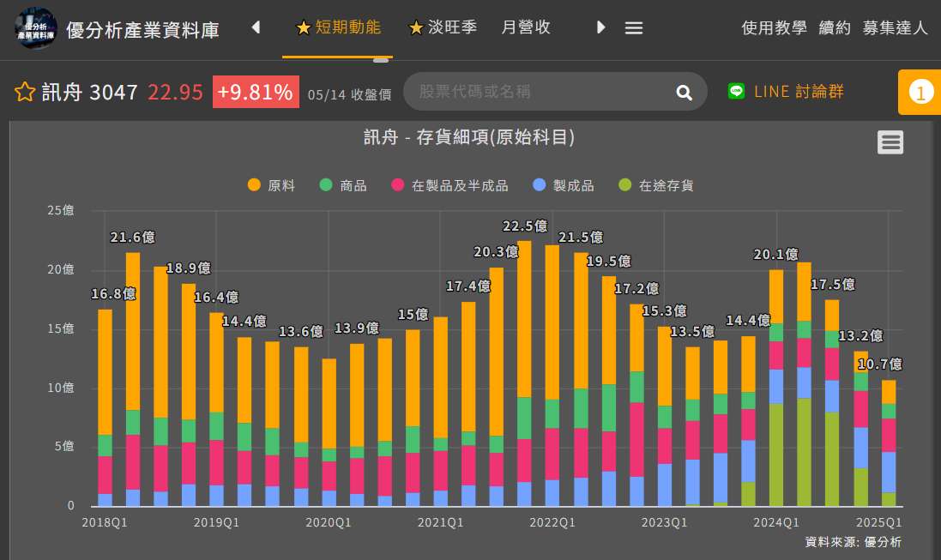Open the 募集達人 link

pyautogui.click(x=896, y=27)
